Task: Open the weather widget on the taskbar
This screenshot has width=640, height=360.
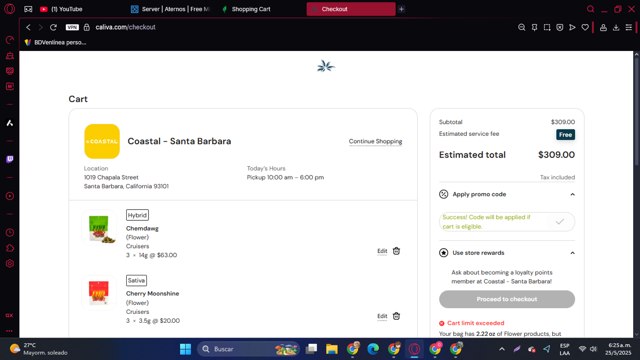Action: (39, 349)
